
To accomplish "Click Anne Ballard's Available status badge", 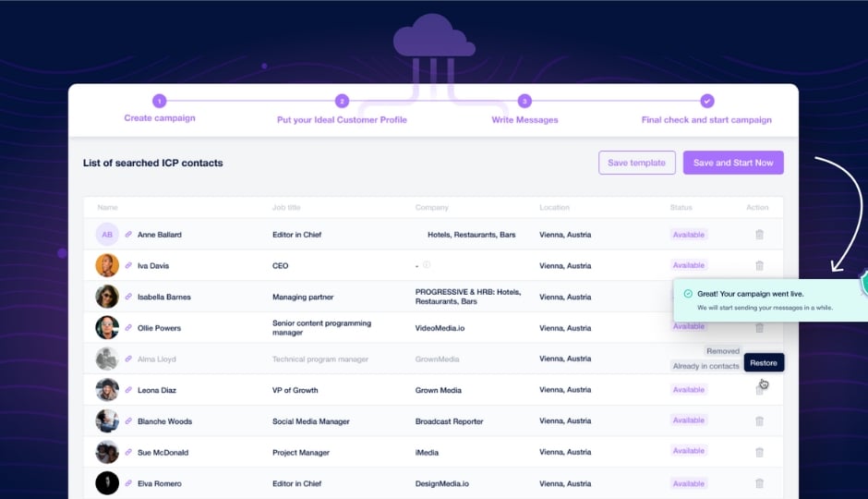I will point(689,235).
